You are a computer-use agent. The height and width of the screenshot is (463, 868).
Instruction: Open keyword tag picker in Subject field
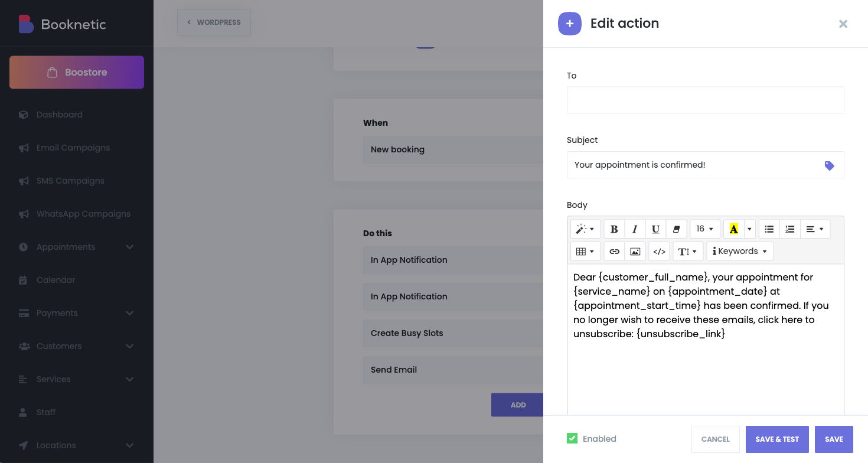tap(829, 166)
